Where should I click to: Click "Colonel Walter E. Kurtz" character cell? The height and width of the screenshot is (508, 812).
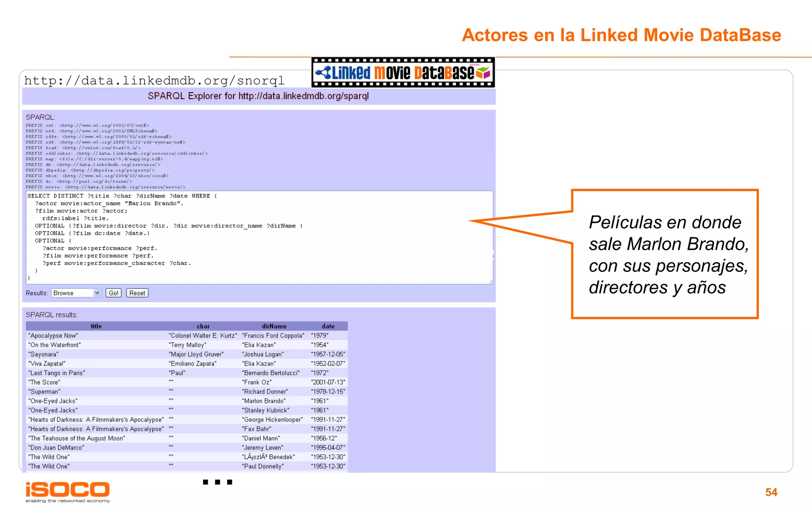(x=203, y=336)
